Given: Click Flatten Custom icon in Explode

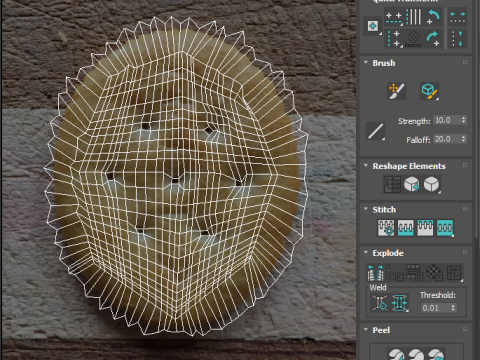Looking at the screenshot, I should coord(454,273).
